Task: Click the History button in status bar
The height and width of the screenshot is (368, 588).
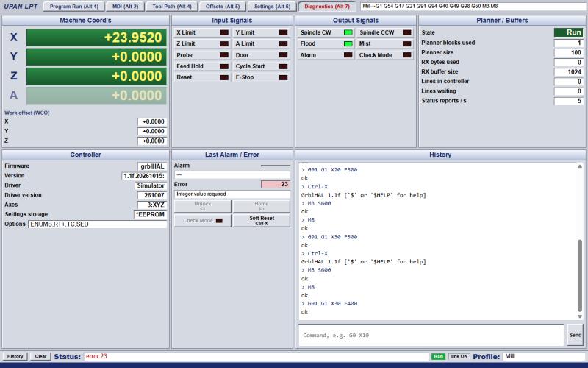Action: 15,356
